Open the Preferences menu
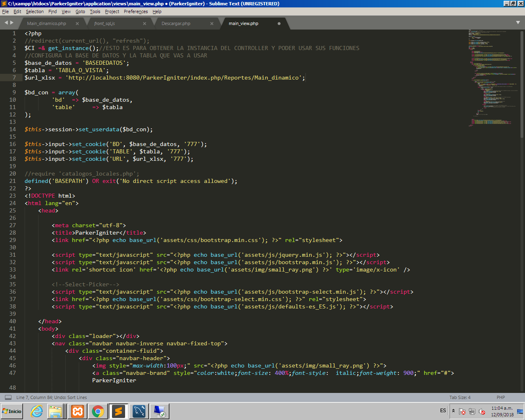525x420 pixels. pyautogui.click(x=136, y=11)
